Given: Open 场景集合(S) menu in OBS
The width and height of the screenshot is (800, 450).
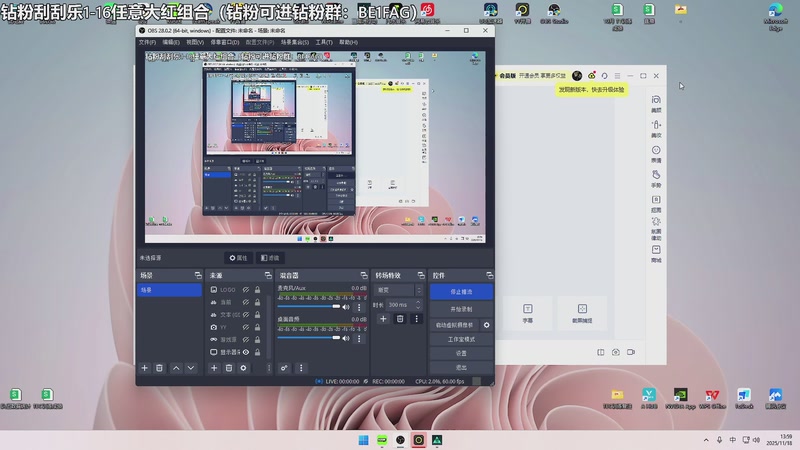Looking at the screenshot, I should pos(294,42).
